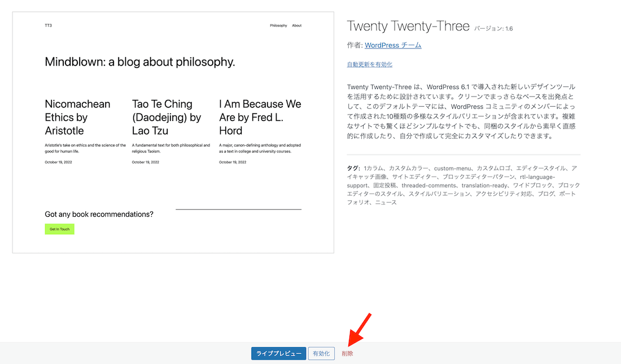Viewport: 621px width, 364px height.
Task: Click the タグ: tags label
Action: coord(353,168)
